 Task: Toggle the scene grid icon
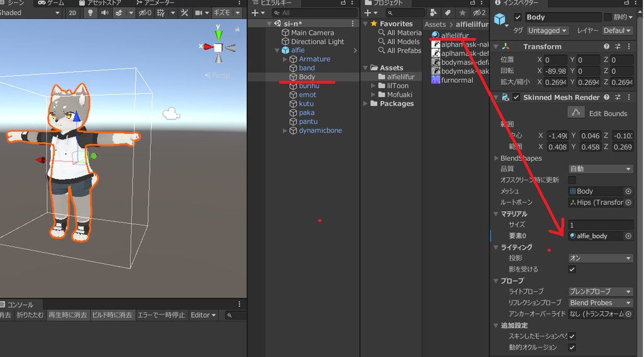pyautogui.click(x=161, y=13)
